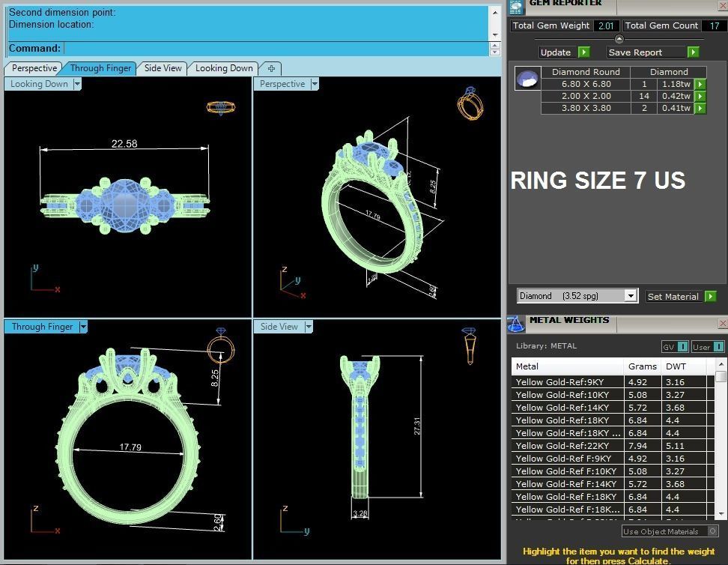This screenshot has width=728, height=565.
Task: Click the 1.18tw diamond weight cell
Action: pos(676,84)
